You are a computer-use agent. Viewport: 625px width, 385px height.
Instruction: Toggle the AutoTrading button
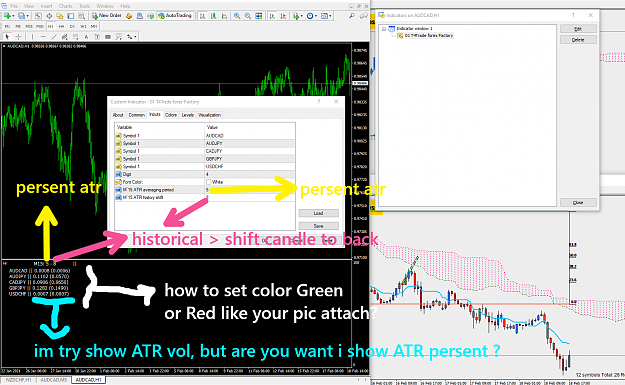click(175, 16)
